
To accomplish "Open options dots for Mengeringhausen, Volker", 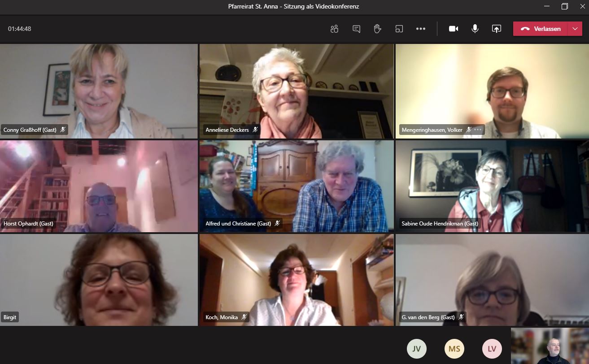I will click(x=478, y=130).
